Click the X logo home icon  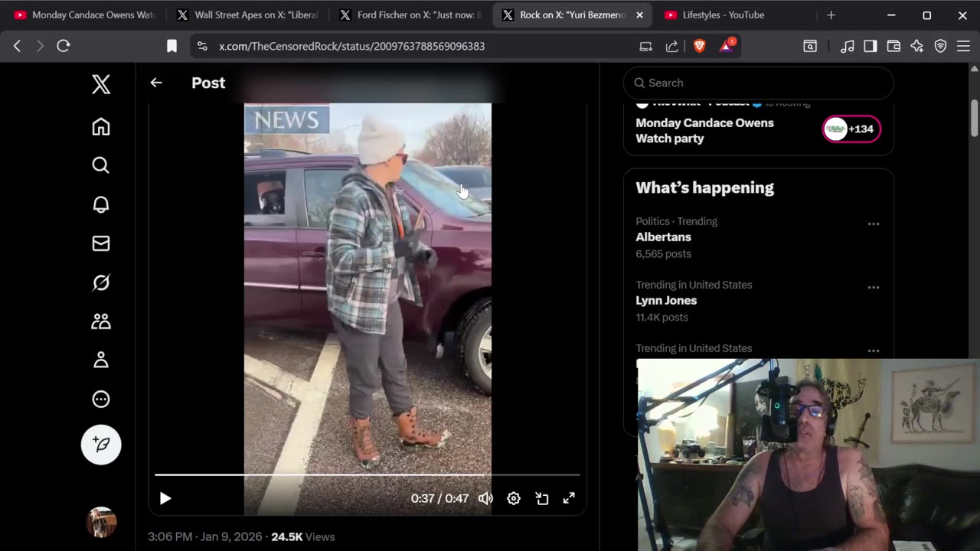tap(101, 84)
